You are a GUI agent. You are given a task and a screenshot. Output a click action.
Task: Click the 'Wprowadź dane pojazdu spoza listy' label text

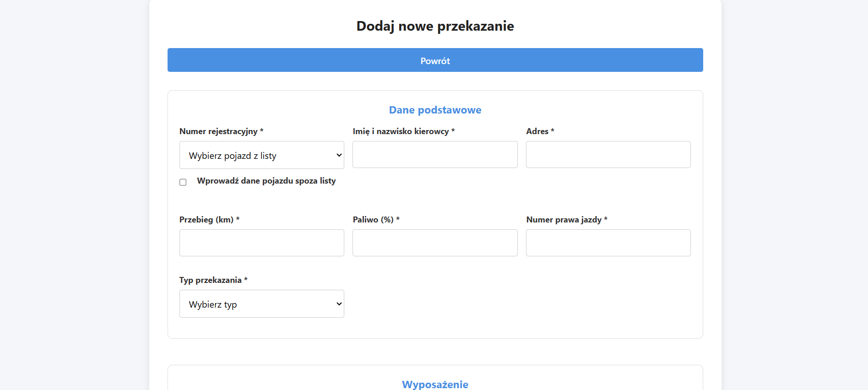266,181
